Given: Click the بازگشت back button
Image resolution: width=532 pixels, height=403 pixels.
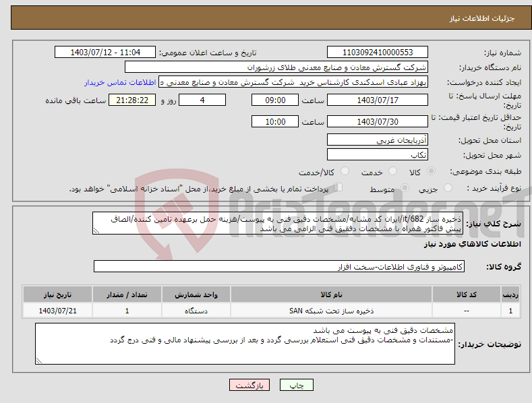Looking at the screenshot, I should tap(249, 385).
